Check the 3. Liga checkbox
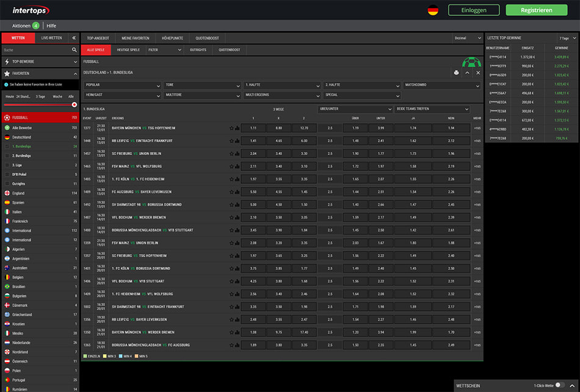Viewport: 580px width, 392px height. click(x=7, y=165)
